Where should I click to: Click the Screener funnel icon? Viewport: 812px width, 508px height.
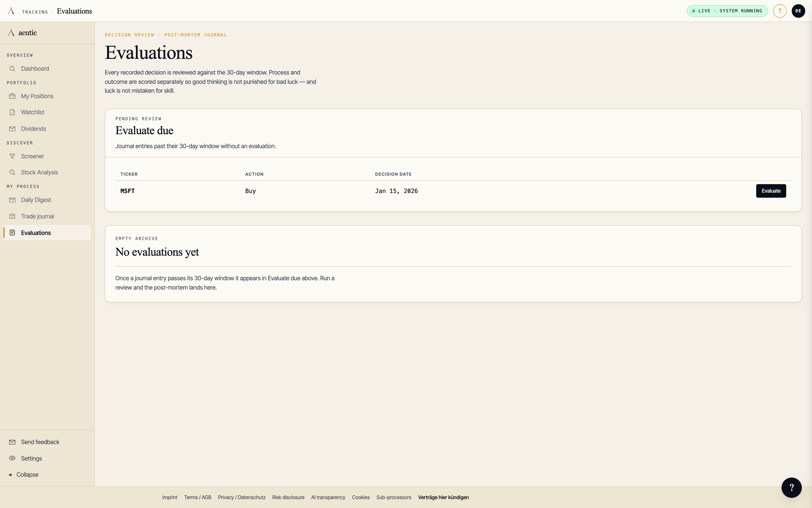click(x=12, y=156)
